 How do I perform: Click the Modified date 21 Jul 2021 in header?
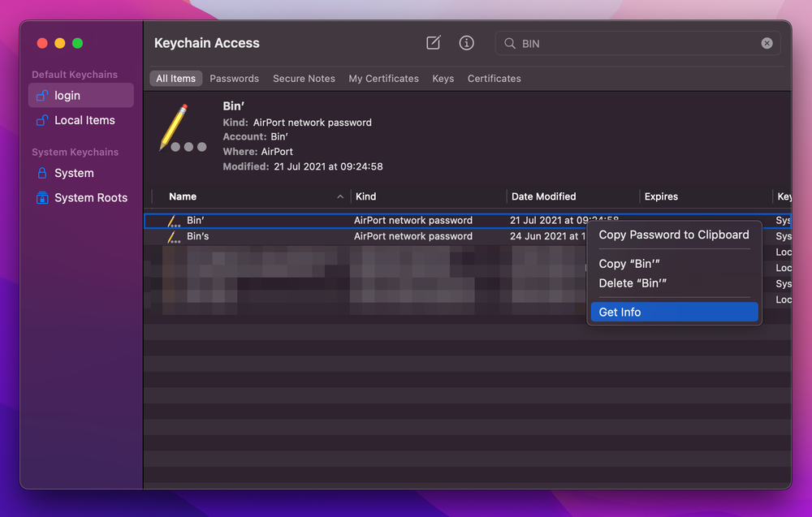click(x=328, y=166)
